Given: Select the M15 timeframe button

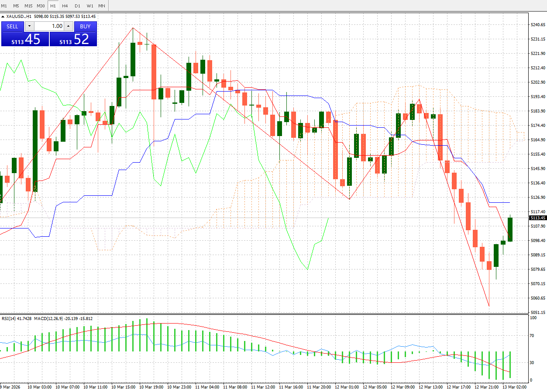Looking at the screenshot, I should (x=28, y=6).
